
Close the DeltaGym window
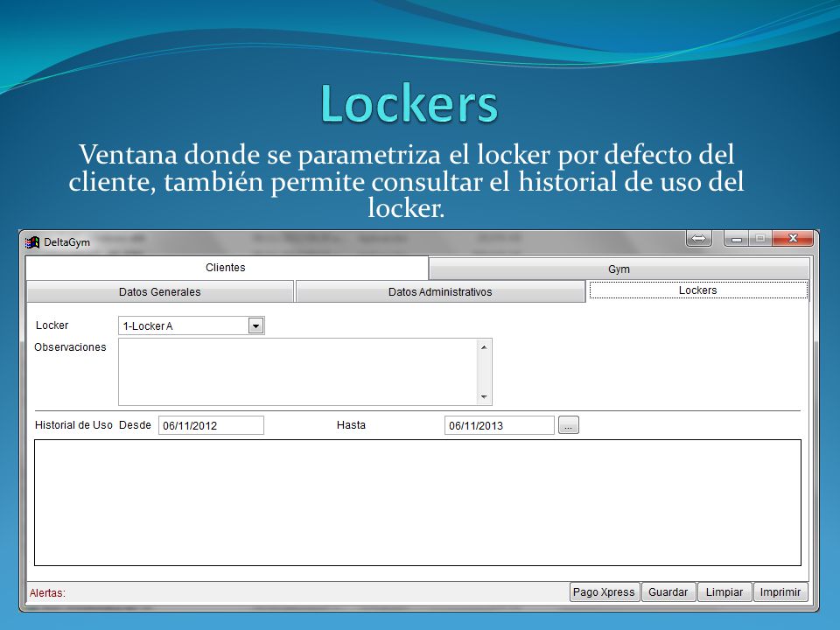(x=794, y=238)
